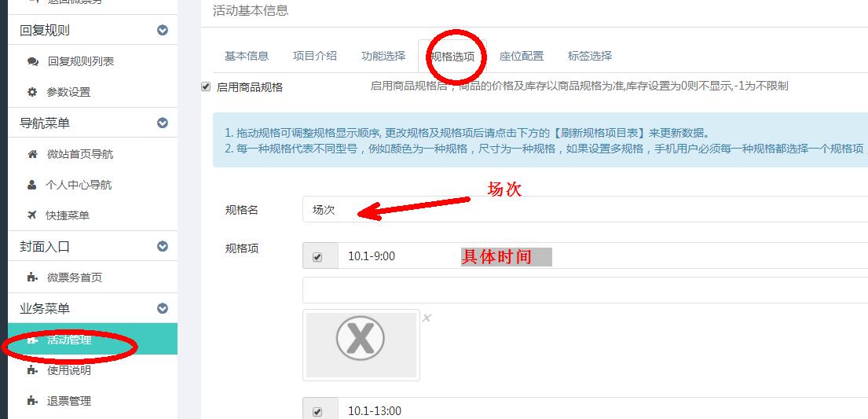The image size is (868, 419).
Task: Click the plane icon beside 快捷菜单
Action: 32,215
